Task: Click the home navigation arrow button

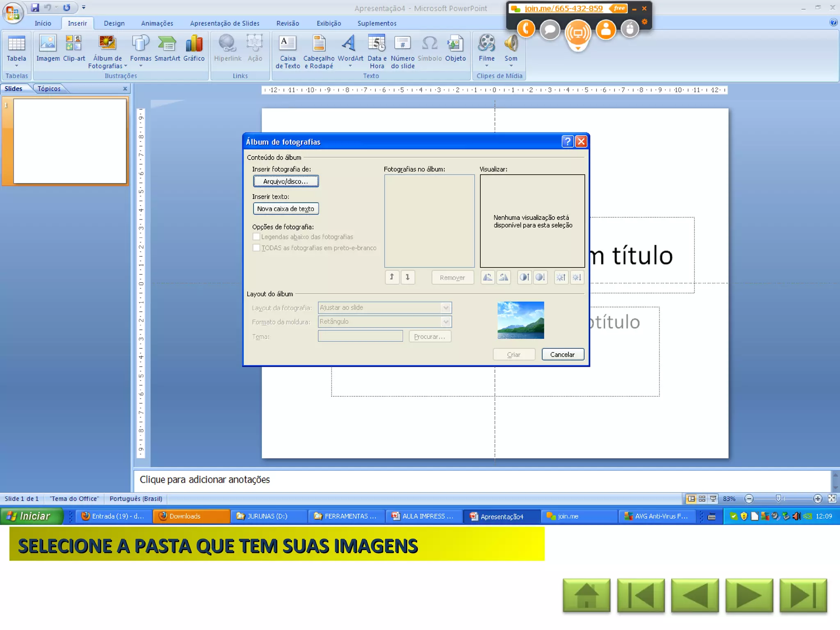Action: click(586, 596)
